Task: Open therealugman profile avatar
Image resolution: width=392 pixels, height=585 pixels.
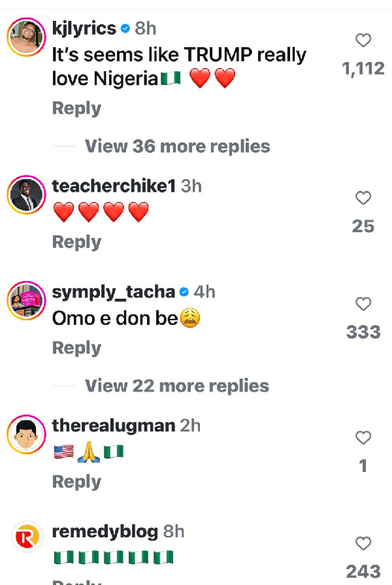Action: click(25, 435)
